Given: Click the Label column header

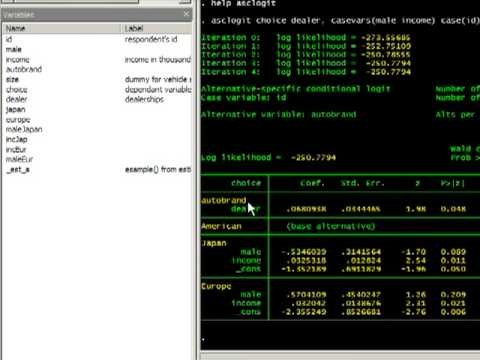Looking at the screenshot, I should pos(157,28).
